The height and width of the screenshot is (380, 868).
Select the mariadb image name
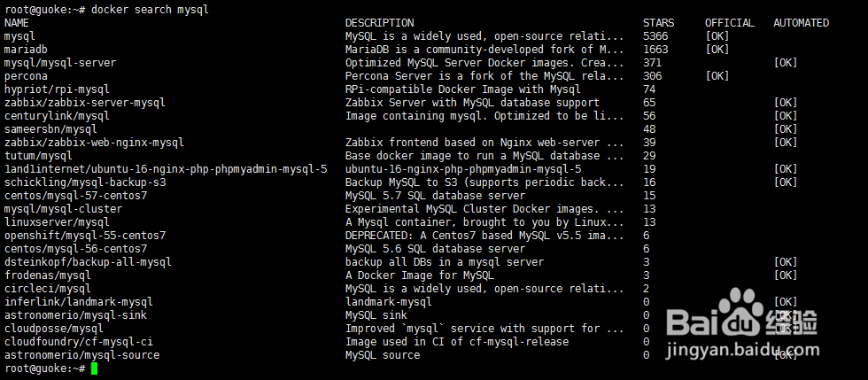coord(26,50)
